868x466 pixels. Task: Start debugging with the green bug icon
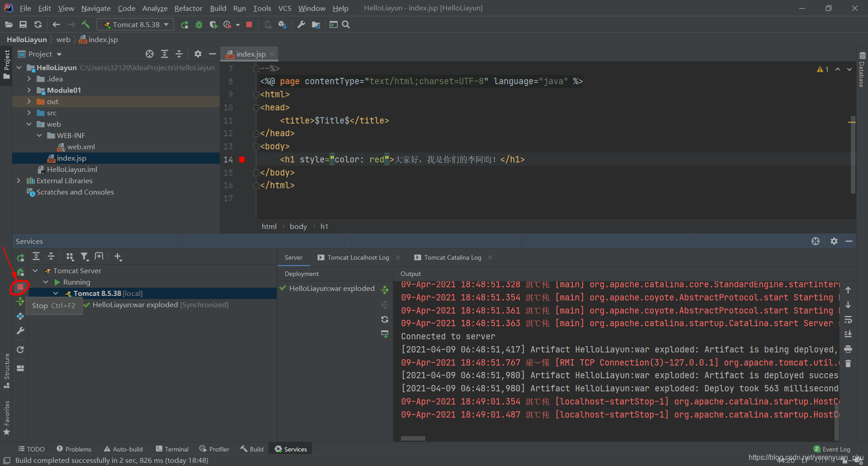tap(199, 24)
